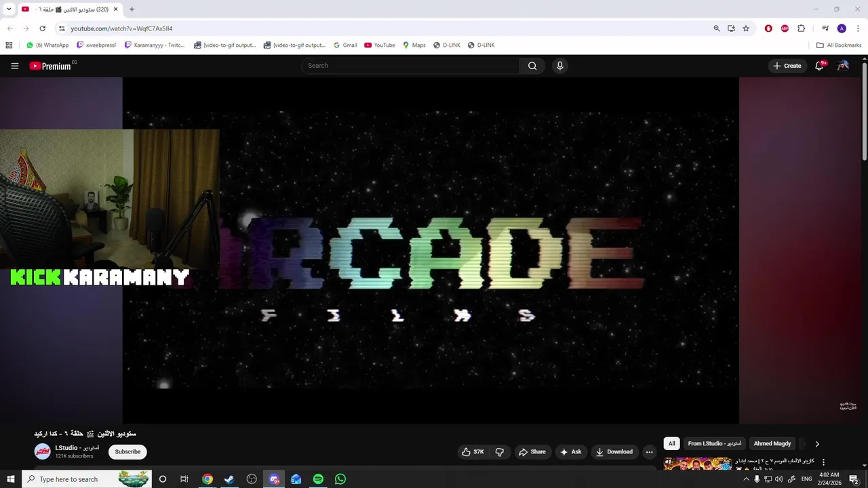
Task: Open the Karamanyyy Twitch bookmark
Action: [x=155, y=45]
